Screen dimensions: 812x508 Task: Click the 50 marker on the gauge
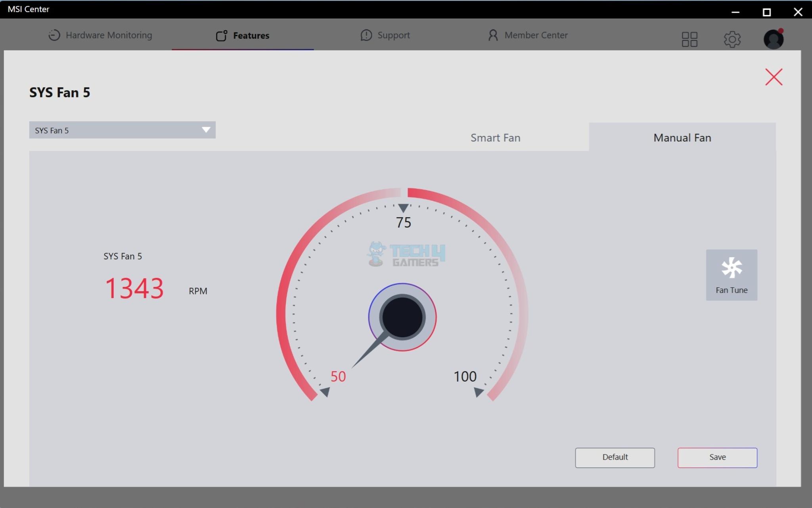pyautogui.click(x=338, y=376)
